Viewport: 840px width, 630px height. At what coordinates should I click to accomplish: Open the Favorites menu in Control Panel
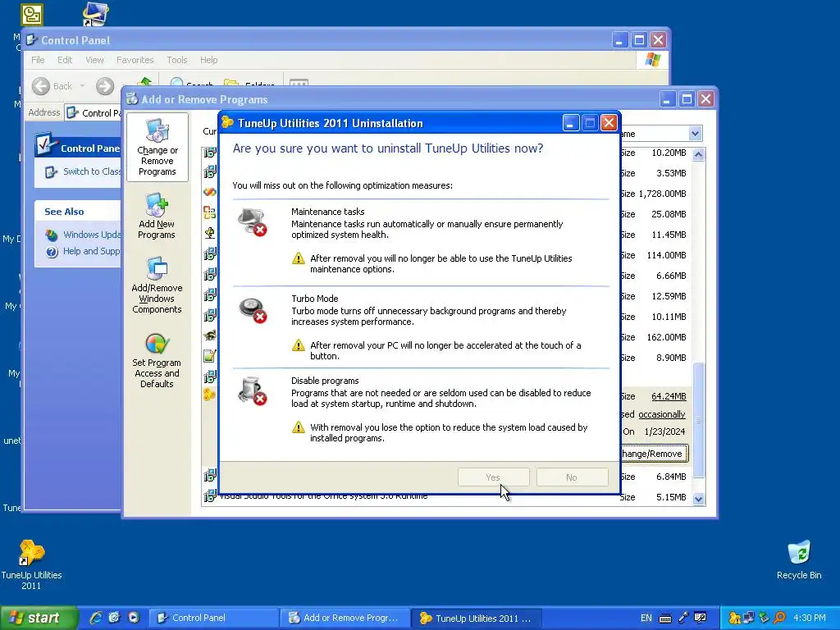tap(135, 60)
